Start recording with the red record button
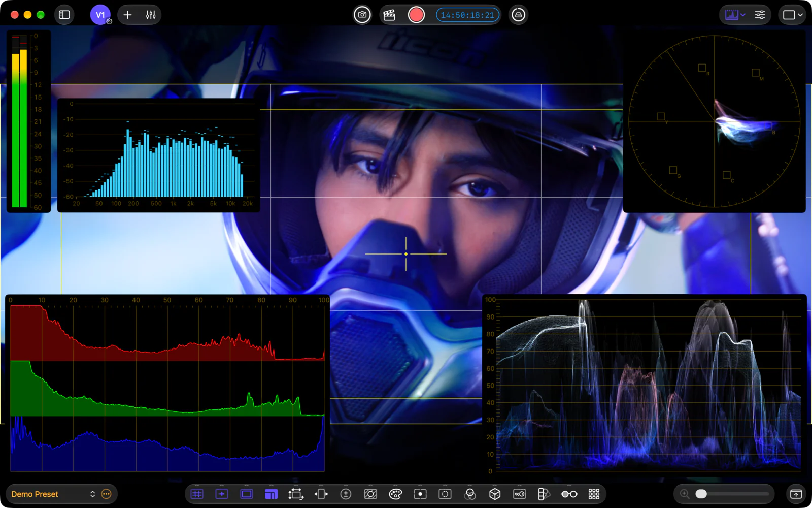 click(x=416, y=15)
